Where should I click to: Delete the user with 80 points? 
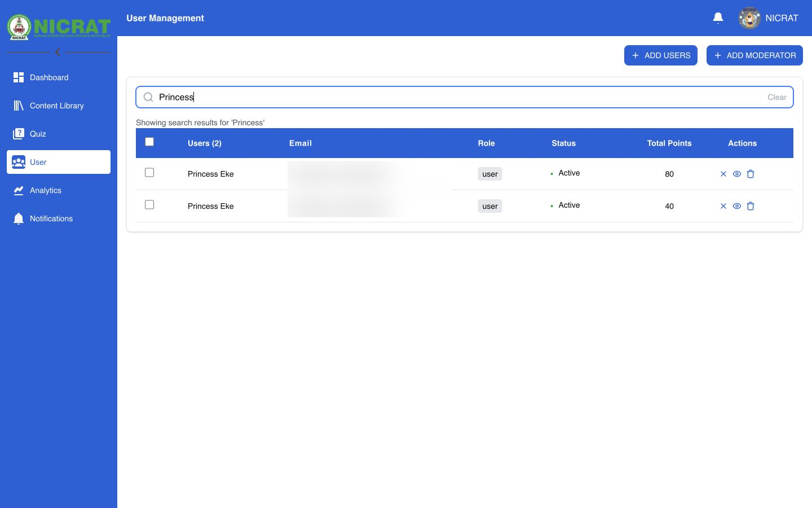click(751, 174)
